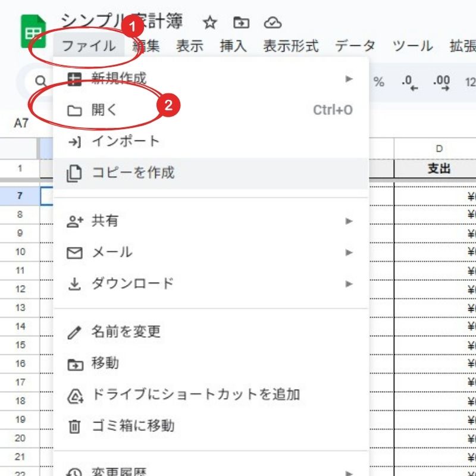The height and width of the screenshot is (476, 476).
Task: Click the history clock icon beside 変更履歴
Action: pyautogui.click(x=74, y=472)
